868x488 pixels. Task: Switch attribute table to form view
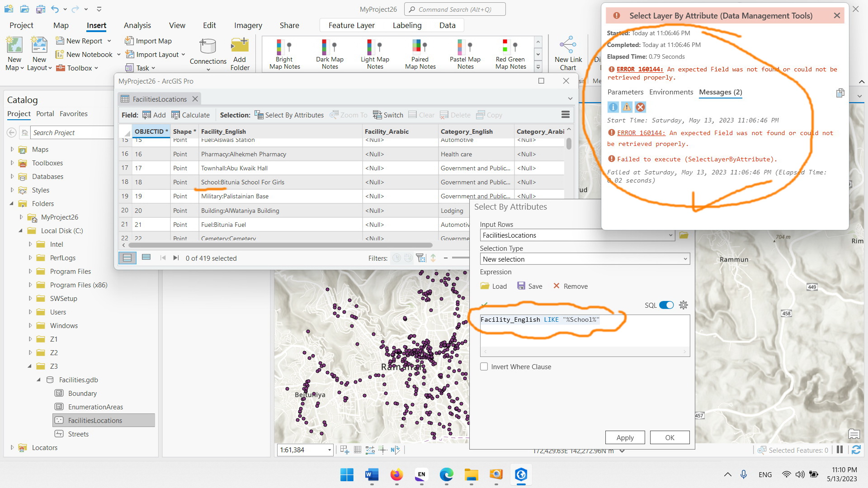click(146, 258)
